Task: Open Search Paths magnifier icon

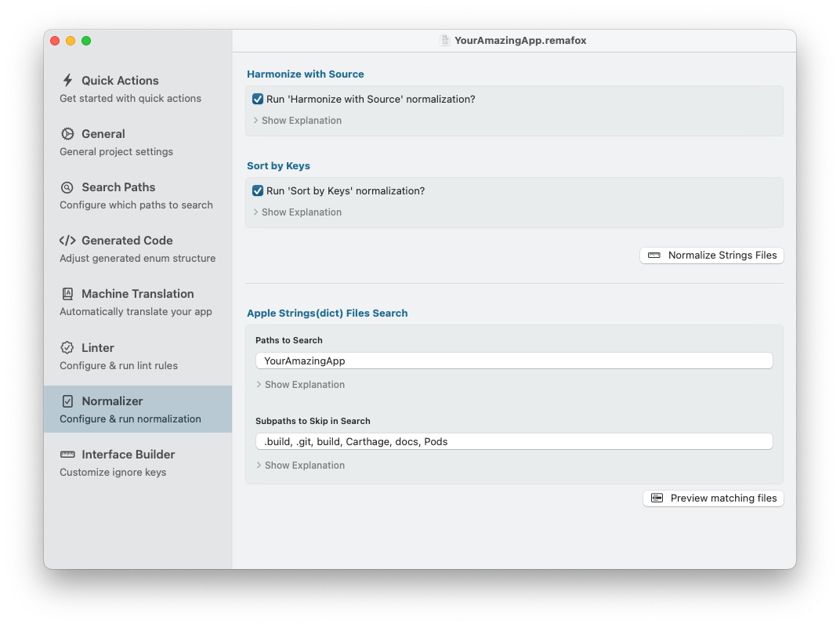Action: pyautogui.click(x=67, y=187)
